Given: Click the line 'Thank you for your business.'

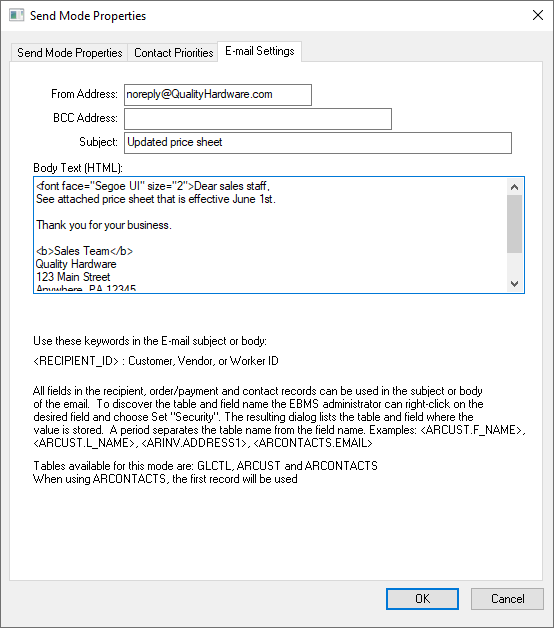Looking at the screenshot, I should tap(104, 225).
